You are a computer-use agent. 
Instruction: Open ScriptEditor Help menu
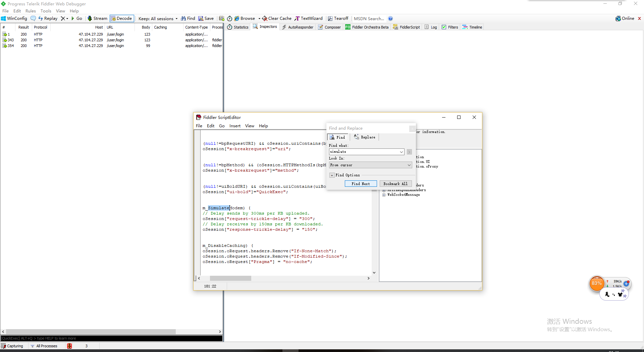[263, 126]
